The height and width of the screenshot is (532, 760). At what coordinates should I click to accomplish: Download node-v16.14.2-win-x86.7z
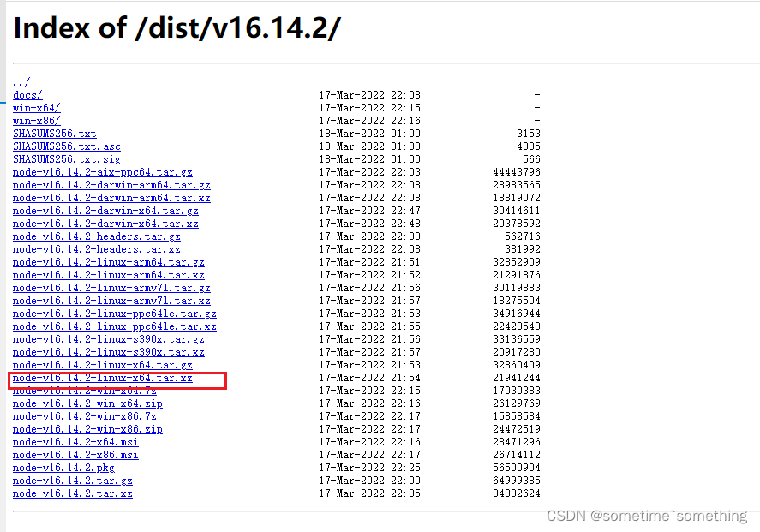point(84,416)
